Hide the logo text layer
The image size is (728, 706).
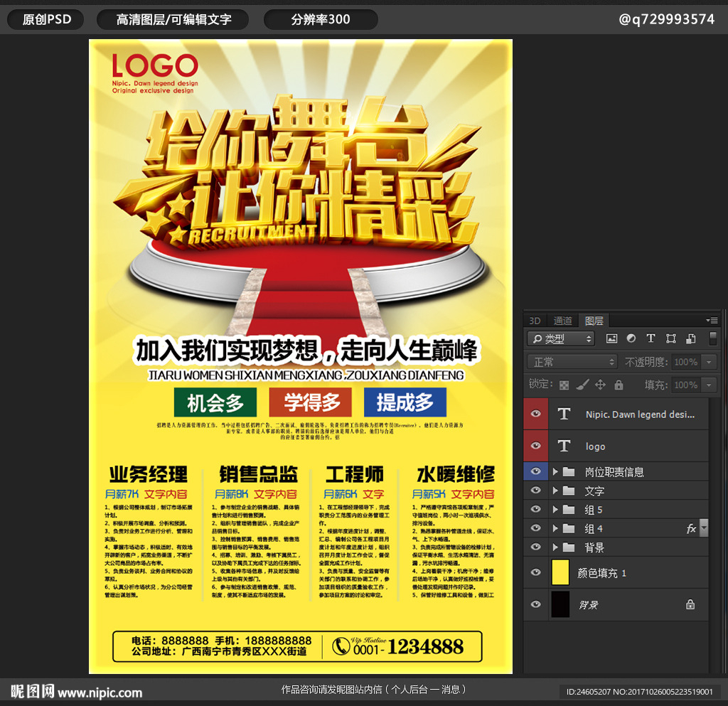[536, 445]
